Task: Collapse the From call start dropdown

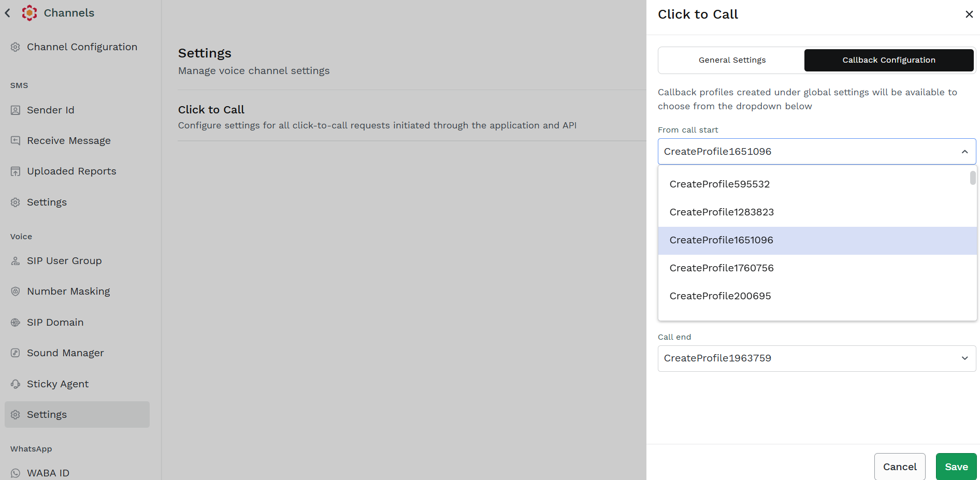Action: [964, 152]
